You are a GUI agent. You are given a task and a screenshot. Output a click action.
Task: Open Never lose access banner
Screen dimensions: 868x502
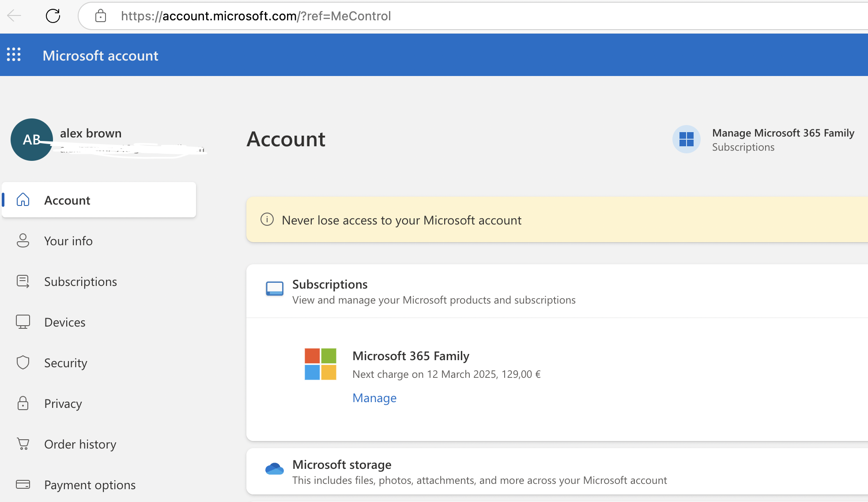tap(557, 220)
